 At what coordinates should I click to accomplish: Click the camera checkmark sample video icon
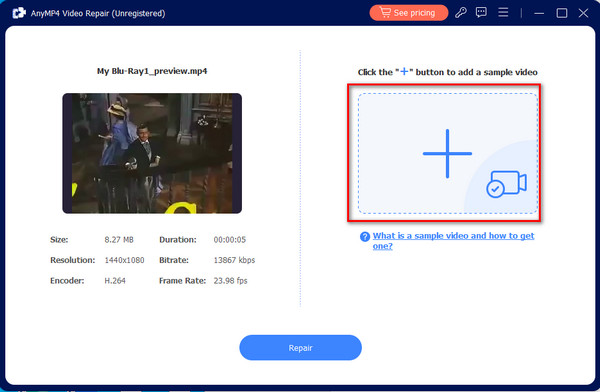[x=507, y=184]
